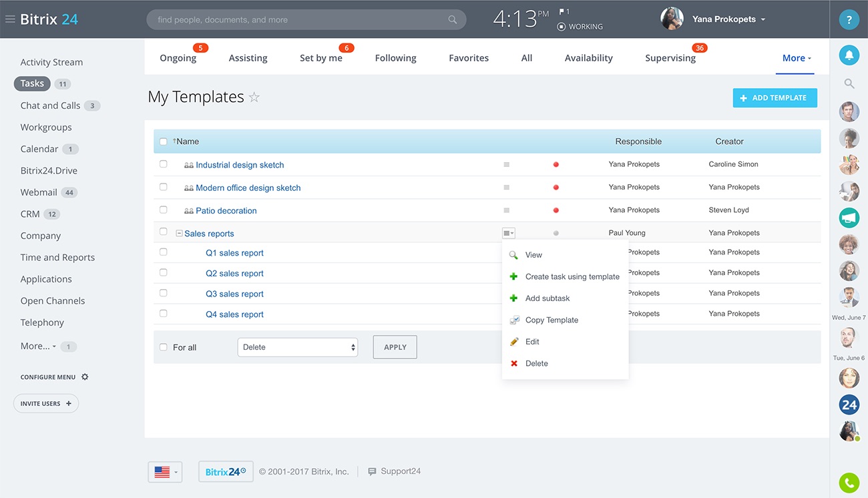Click the Configure Menu gear icon
The image size is (868, 498).
(85, 377)
